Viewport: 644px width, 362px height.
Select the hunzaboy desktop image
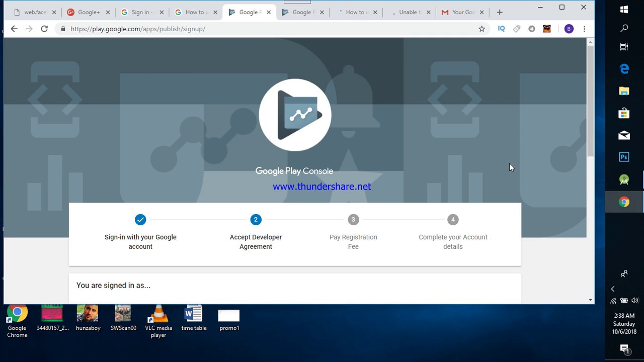(x=88, y=318)
